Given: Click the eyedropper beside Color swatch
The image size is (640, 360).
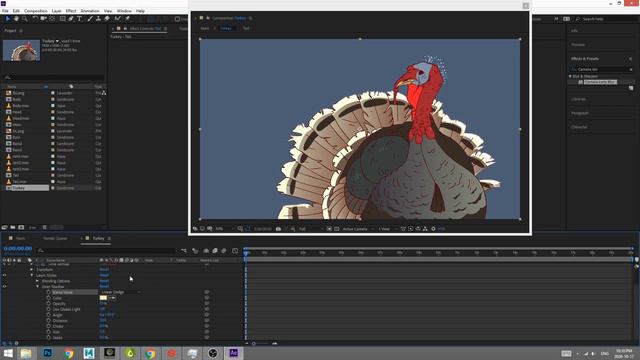Looking at the screenshot, I should 113,298.
